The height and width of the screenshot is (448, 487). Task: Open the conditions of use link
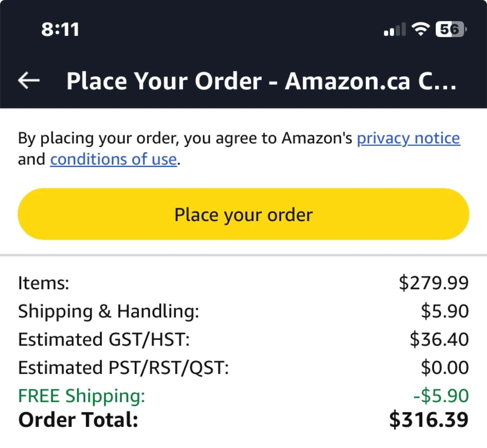pyautogui.click(x=114, y=159)
